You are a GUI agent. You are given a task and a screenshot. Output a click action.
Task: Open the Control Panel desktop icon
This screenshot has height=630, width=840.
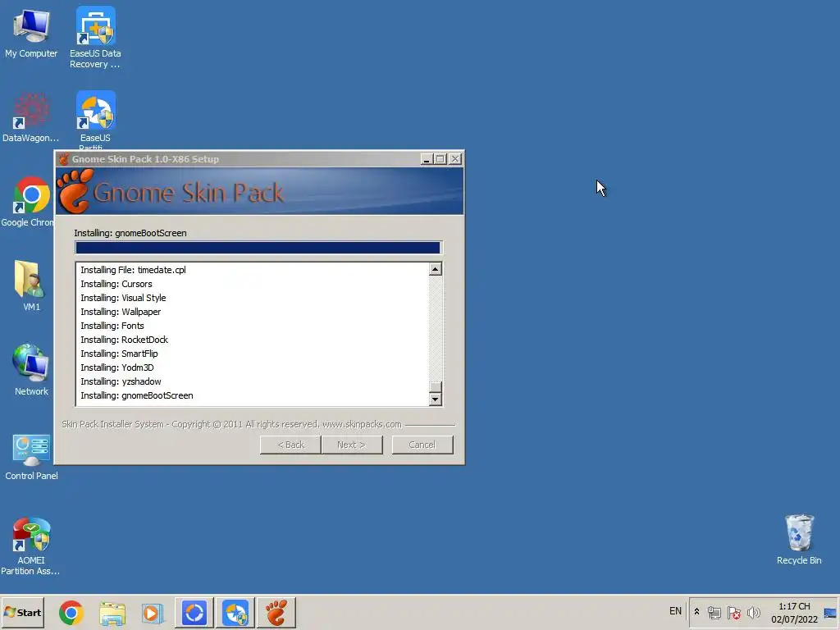click(x=31, y=456)
